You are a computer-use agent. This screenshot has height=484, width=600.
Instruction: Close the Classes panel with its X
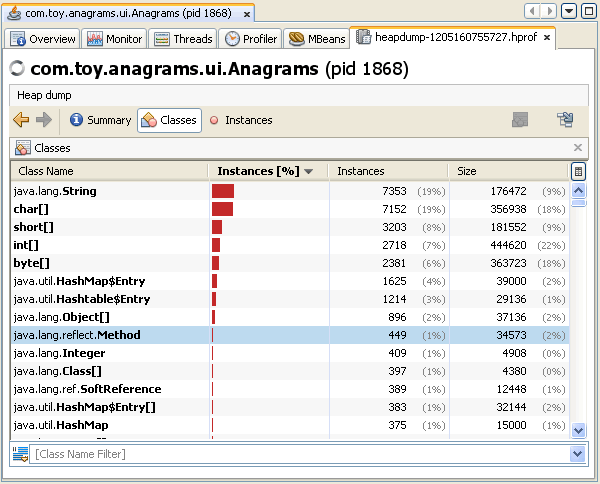coord(577,147)
